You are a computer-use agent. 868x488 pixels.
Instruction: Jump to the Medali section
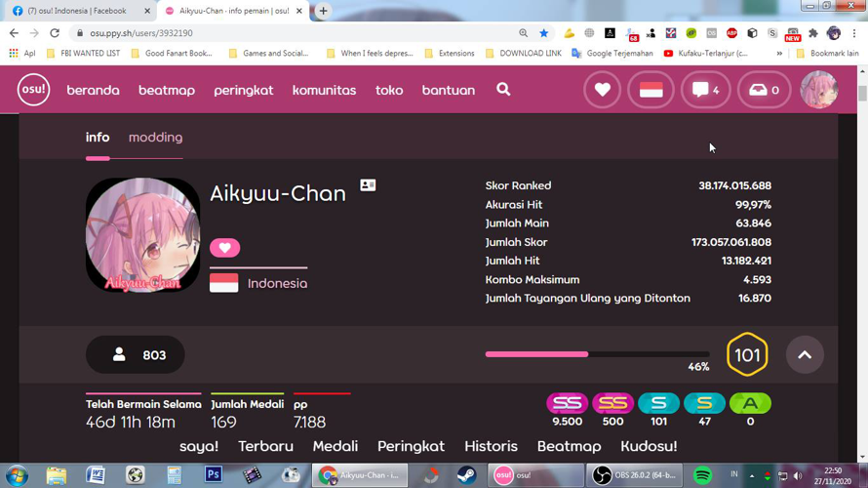coord(335,446)
